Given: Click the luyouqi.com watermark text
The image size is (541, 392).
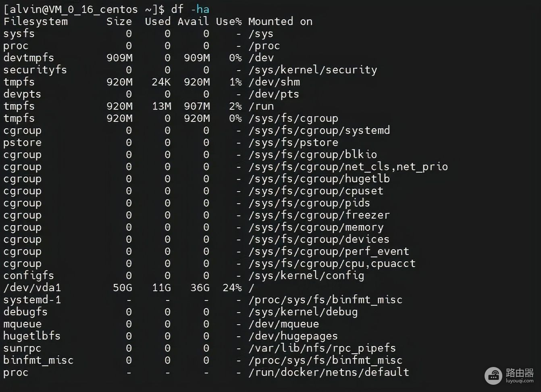Looking at the screenshot, I should (x=520, y=381).
